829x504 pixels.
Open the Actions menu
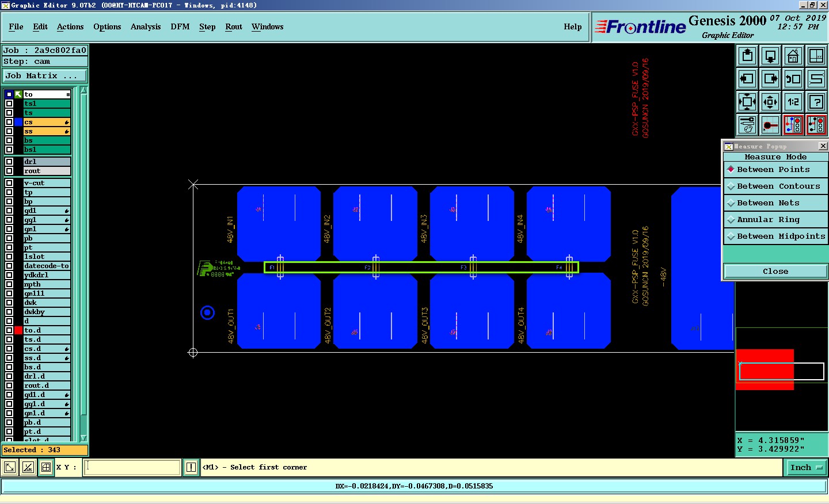point(70,27)
